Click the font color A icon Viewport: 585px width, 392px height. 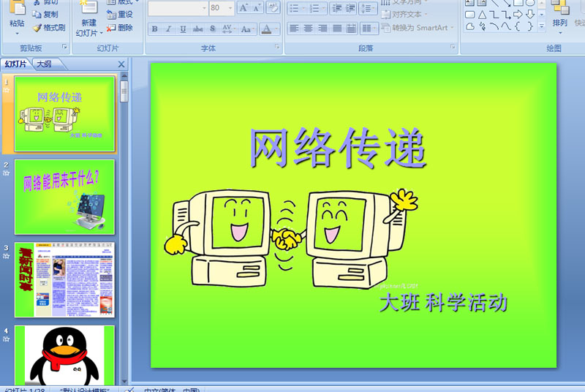(266, 29)
